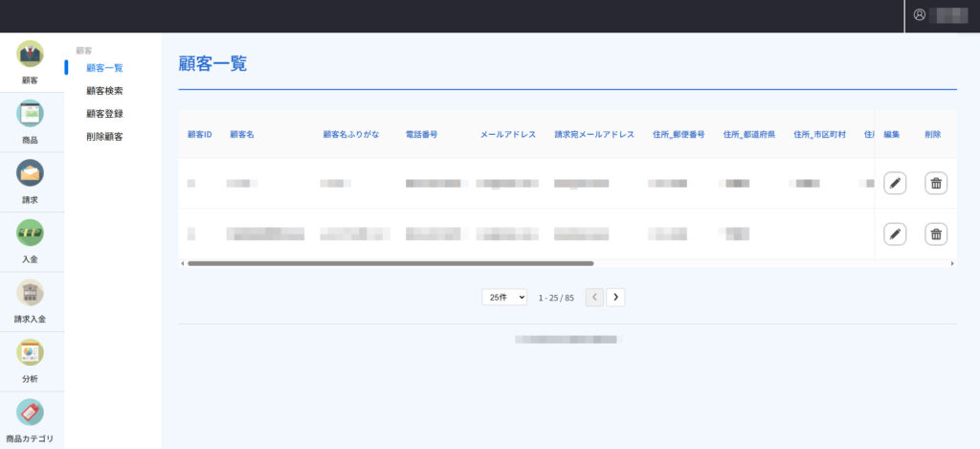Open the 分析 analytics icon

[31, 352]
